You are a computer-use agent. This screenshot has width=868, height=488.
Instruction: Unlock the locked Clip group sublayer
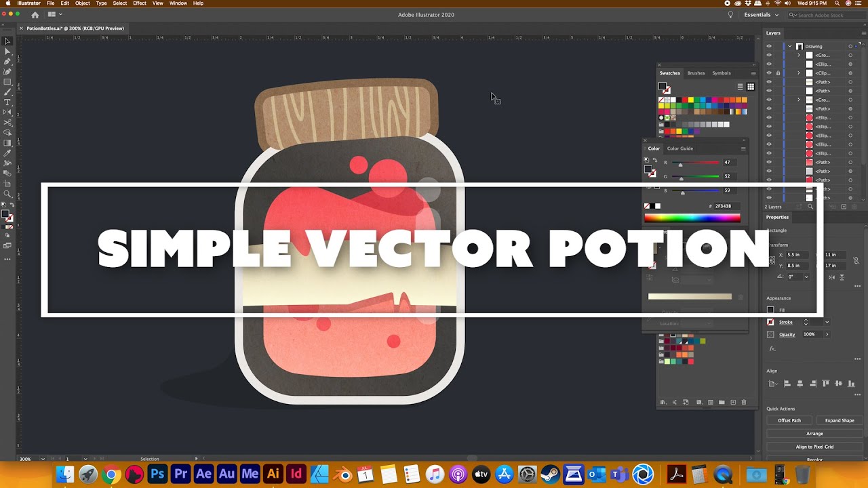coord(778,73)
